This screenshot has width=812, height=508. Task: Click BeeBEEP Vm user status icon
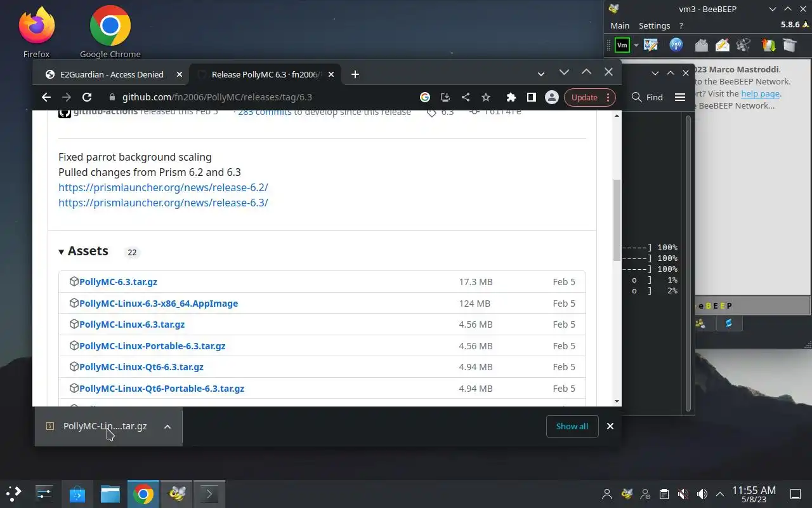point(622,45)
